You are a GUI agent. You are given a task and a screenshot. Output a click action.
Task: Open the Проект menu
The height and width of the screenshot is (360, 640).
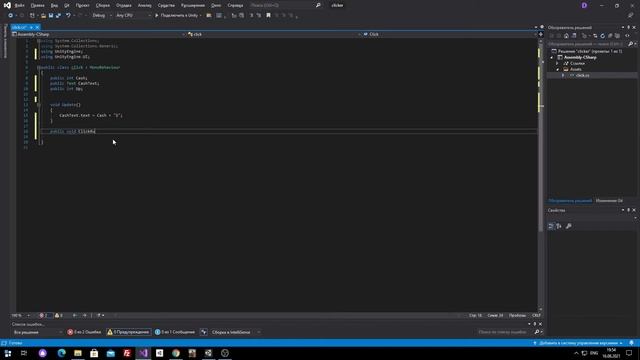(x=82, y=5)
